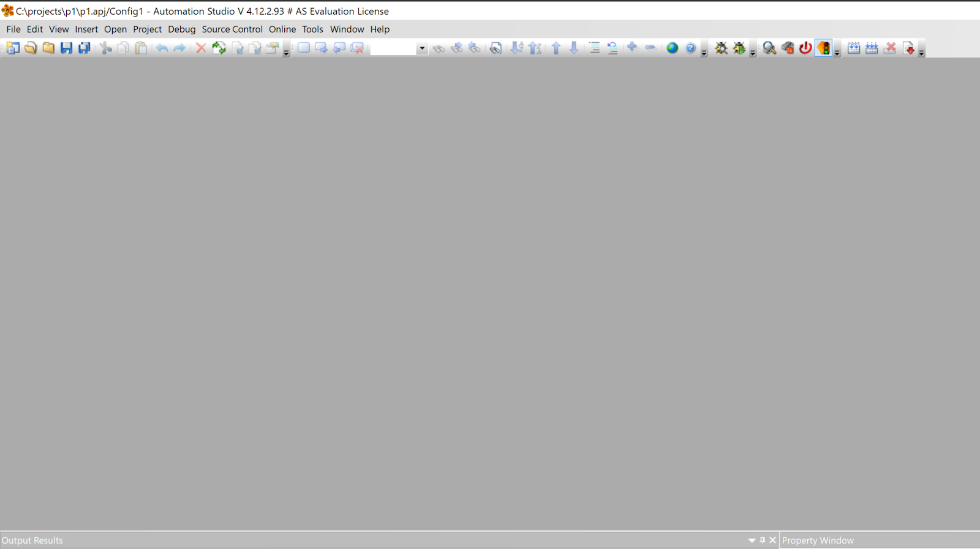Click the green bug Debug icon
The width and height of the screenshot is (980, 549).
pos(739,48)
